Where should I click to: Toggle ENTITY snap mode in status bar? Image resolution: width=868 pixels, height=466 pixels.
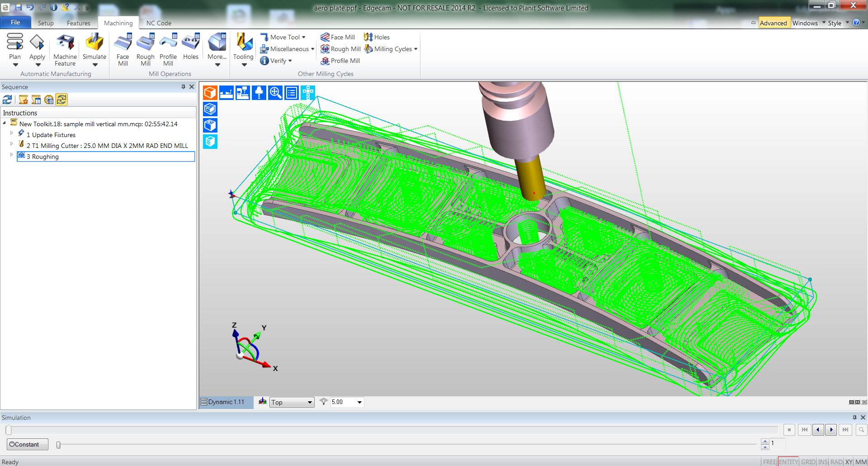[788, 462]
